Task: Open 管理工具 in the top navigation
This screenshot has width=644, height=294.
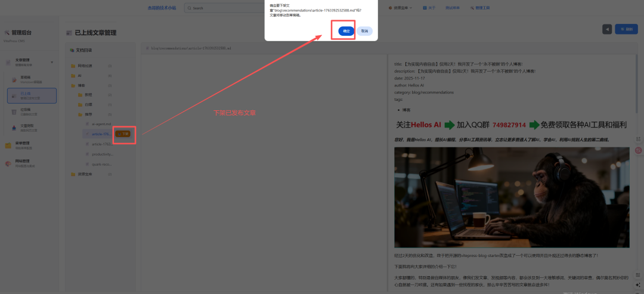Action: click(481, 8)
